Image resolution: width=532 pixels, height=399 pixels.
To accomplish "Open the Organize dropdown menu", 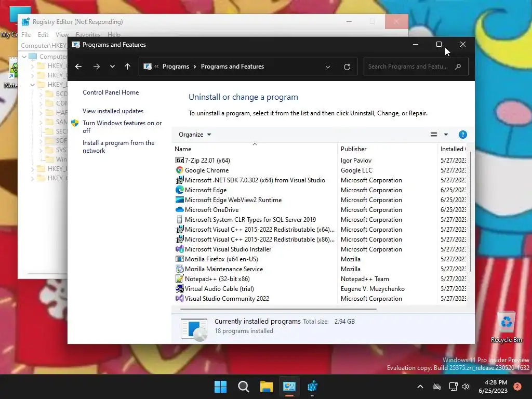I will click(195, 135).
